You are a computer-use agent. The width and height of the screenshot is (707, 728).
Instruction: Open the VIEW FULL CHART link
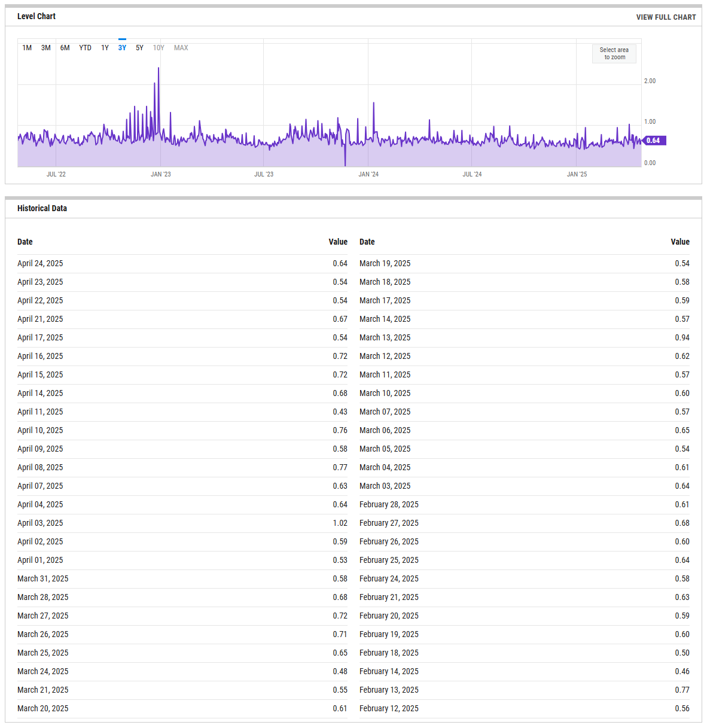coord(666,17)
